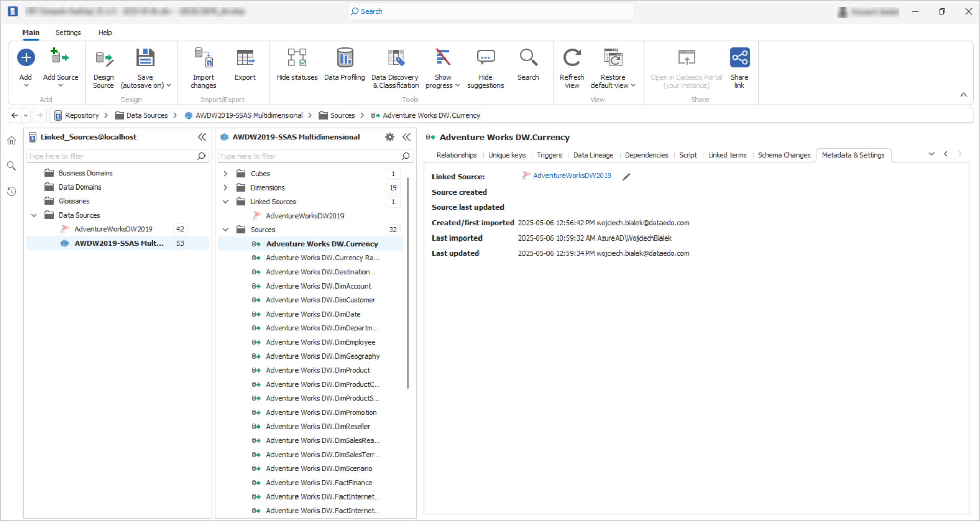Switch to the Relationships tab
The image size is (980, 521).
(x=457, y=155)
